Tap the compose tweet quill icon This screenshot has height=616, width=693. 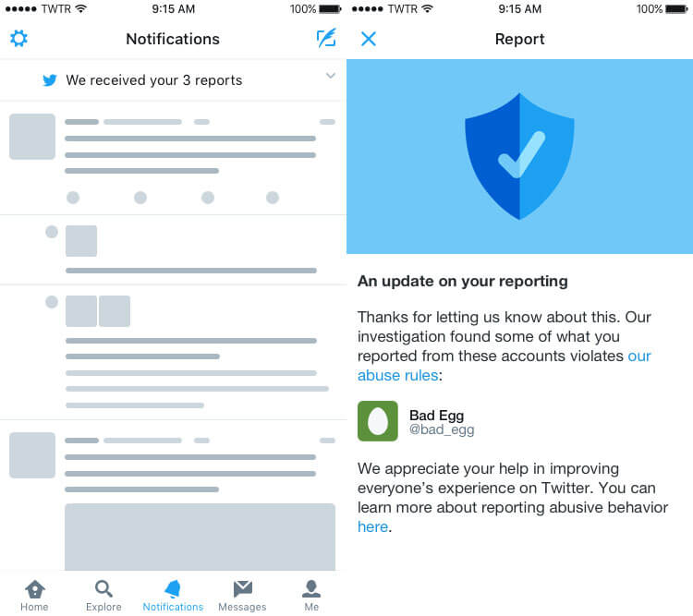pyautogui.click(x=326, y=38)
